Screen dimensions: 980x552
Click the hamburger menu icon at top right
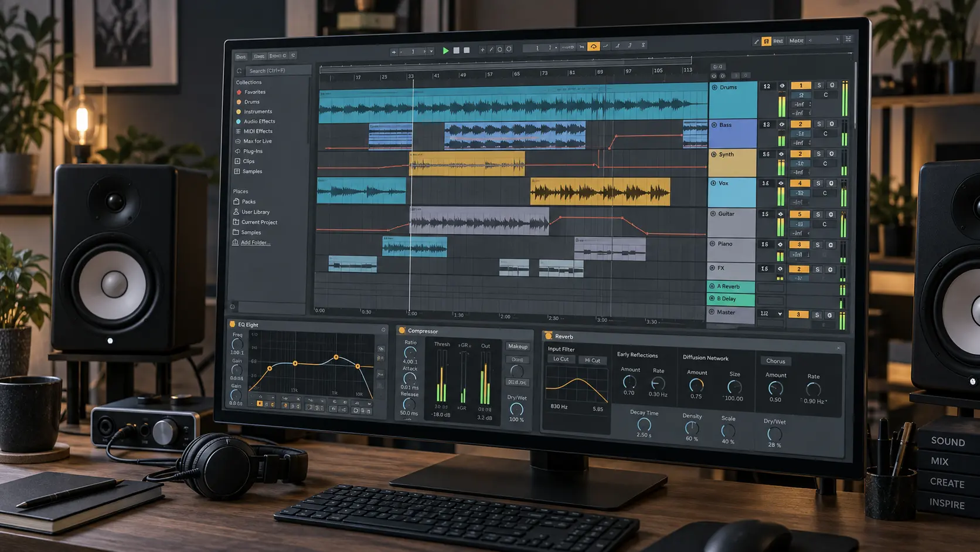pyautogui.click(x=848, y=39)
